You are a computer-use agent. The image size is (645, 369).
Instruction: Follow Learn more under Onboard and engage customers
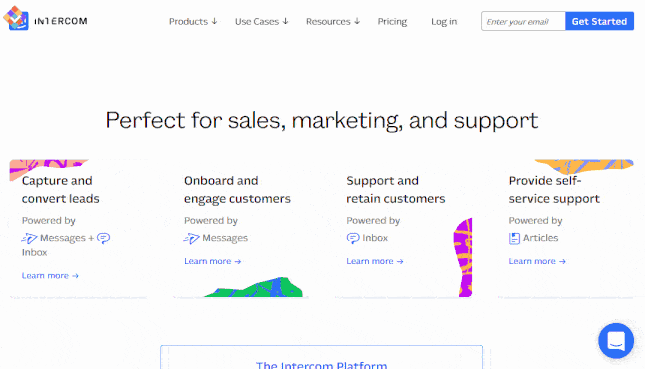coord(212,261)
